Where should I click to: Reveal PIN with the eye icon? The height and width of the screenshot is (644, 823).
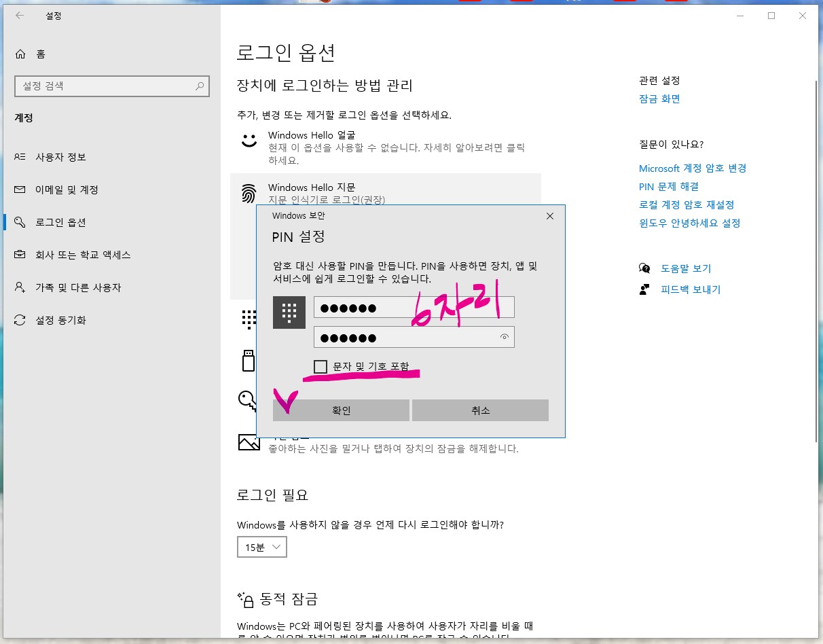click(505, 337)
